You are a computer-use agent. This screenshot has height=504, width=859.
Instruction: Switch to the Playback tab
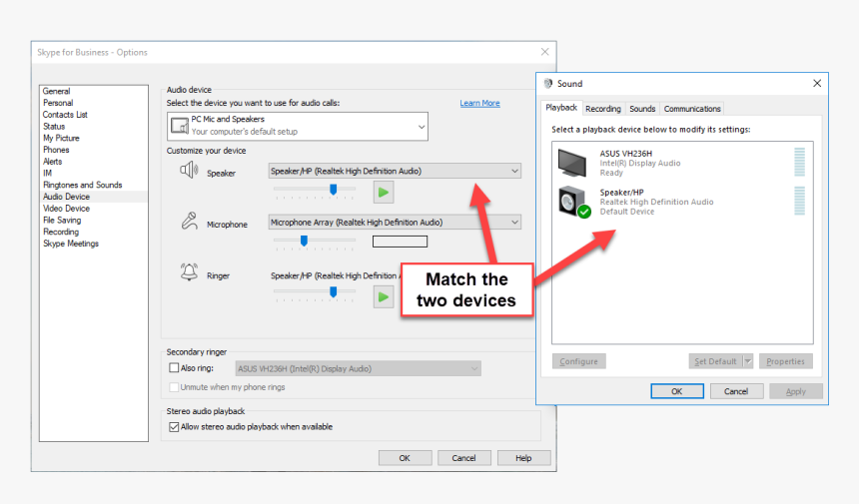[x=561, y=108]
